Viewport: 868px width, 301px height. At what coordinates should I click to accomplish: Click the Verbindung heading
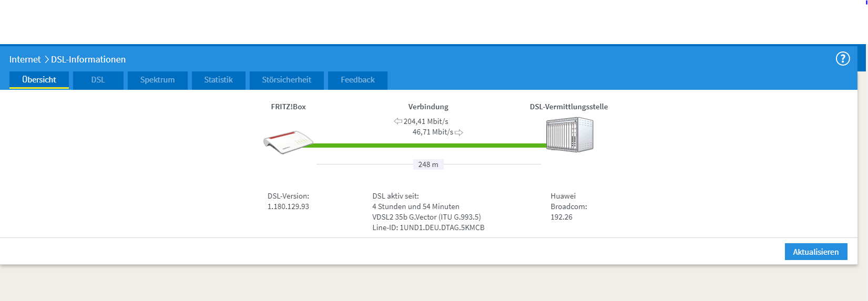coord(428,107)
